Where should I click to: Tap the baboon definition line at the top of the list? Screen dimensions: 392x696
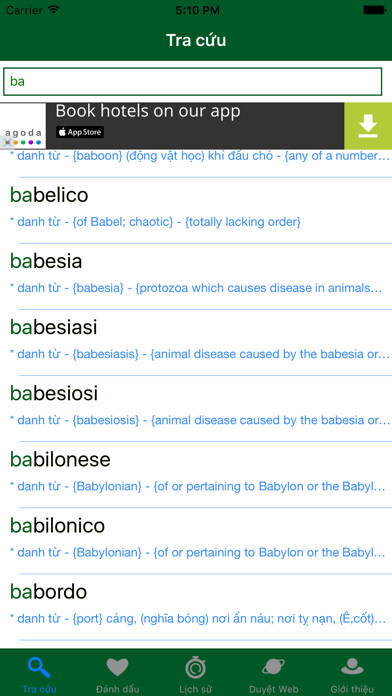coord(200,156)
